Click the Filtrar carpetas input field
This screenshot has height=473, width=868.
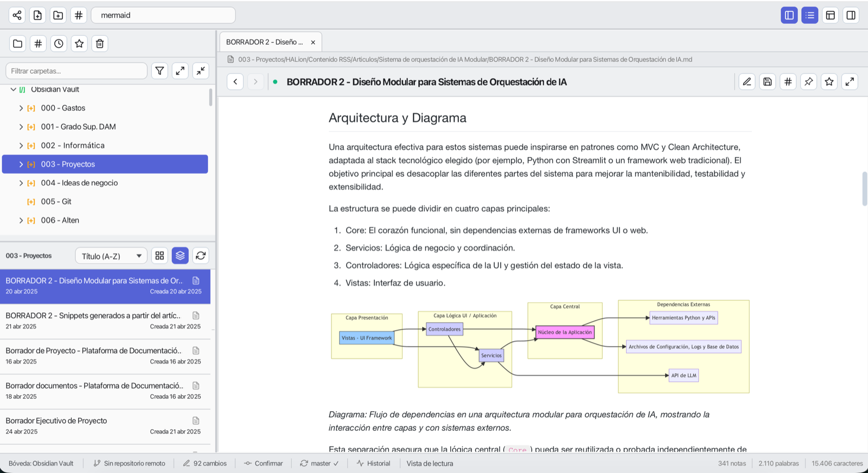coord(76,71)
